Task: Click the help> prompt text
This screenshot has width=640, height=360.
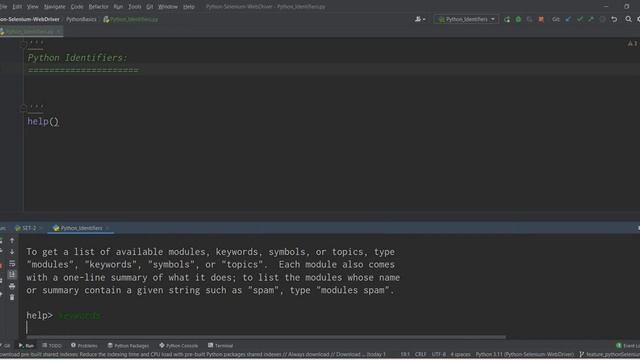Action: 39,315
